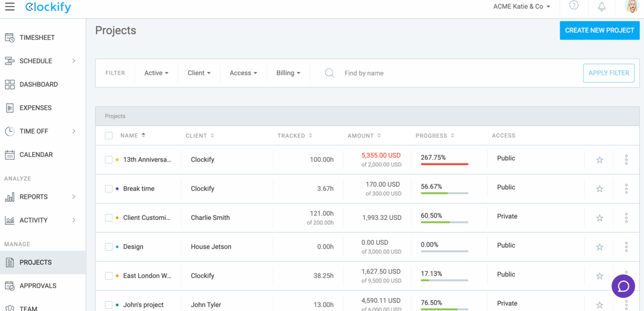Open more options for Break time project

(x=626, y=189)
